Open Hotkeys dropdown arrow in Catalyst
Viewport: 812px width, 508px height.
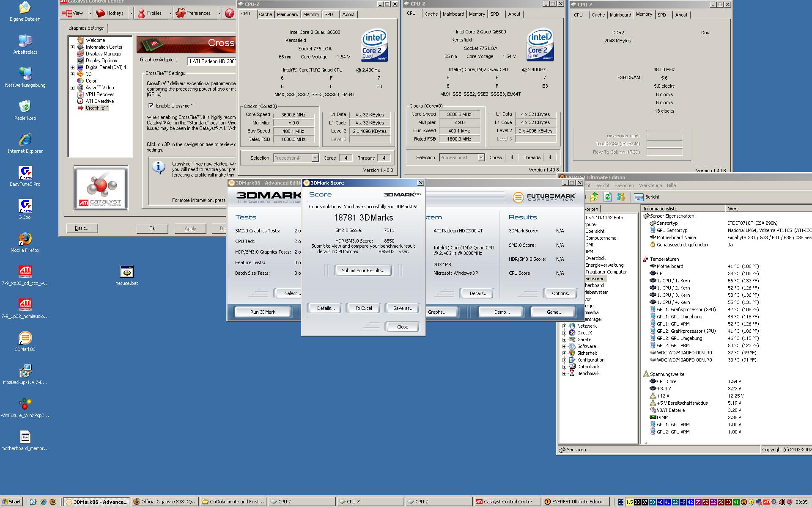(131, 14)
